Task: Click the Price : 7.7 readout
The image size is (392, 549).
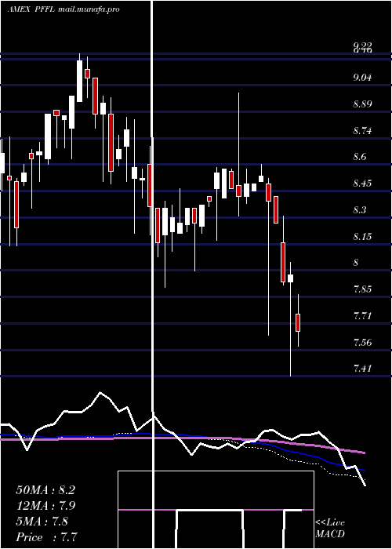Action: 46,537
